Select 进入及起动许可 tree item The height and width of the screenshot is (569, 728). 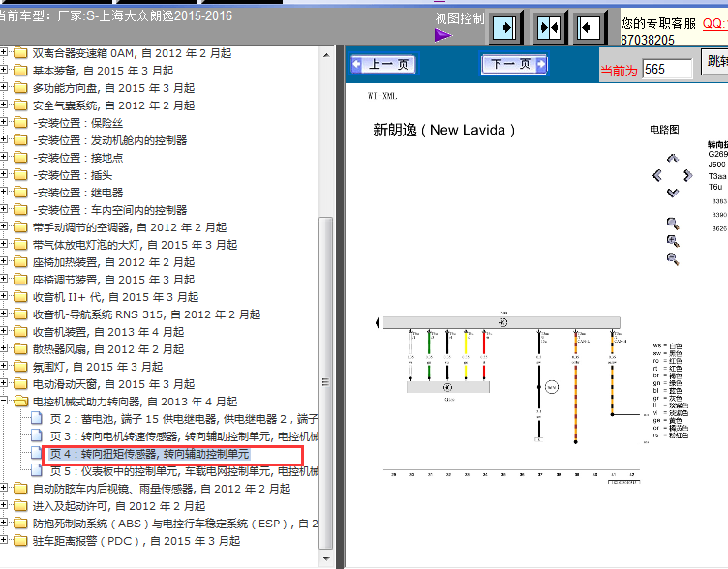(119, 506)
